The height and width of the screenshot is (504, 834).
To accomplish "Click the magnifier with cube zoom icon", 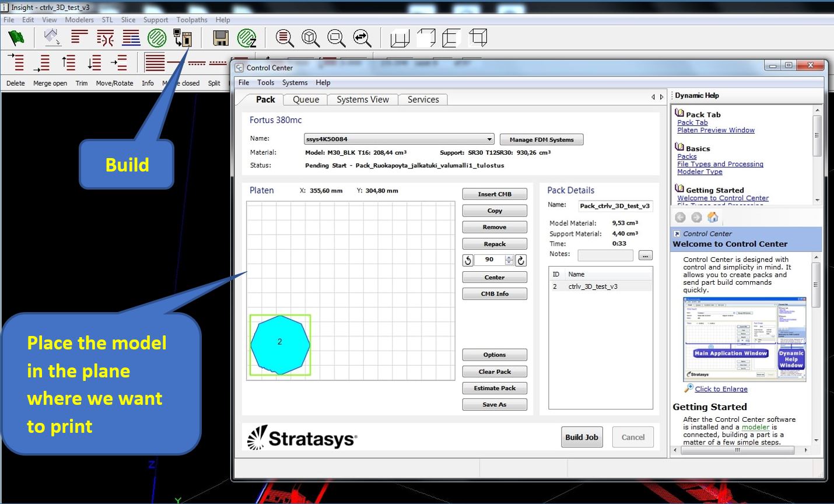I will click(x=310, y=38).
